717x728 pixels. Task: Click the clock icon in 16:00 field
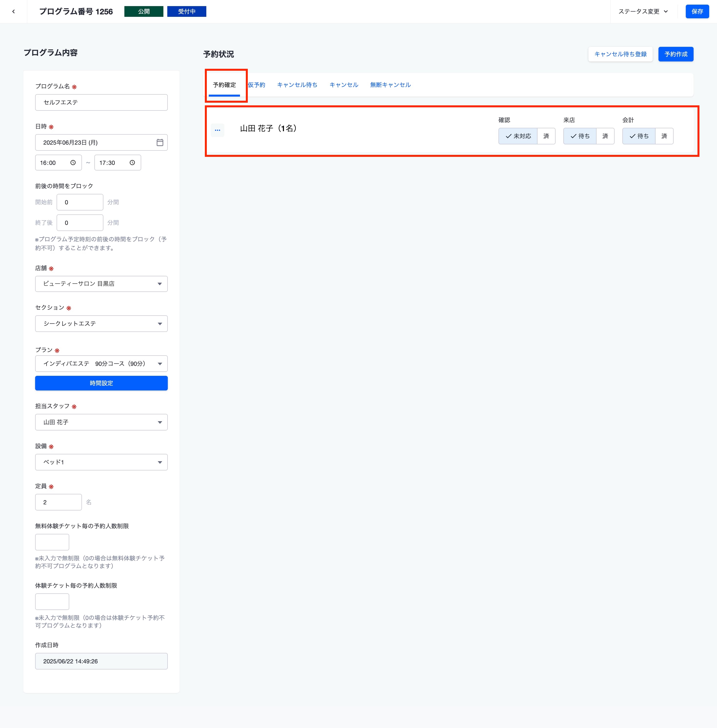[73, 163]
